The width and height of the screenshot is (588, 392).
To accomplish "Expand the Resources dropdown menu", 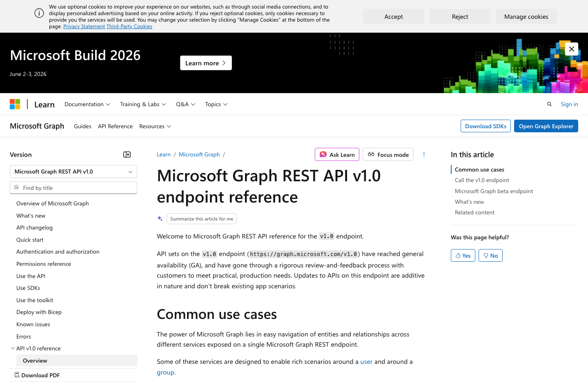I will click(155, 126).
